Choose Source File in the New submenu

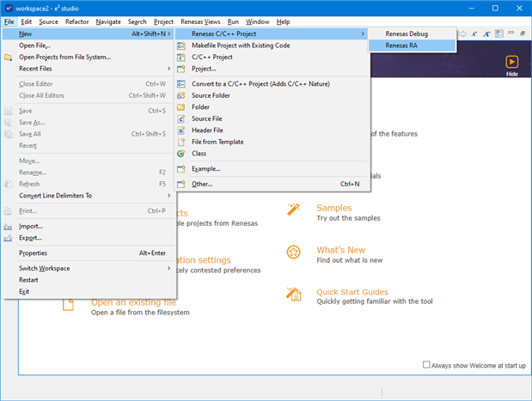(272, 118)
